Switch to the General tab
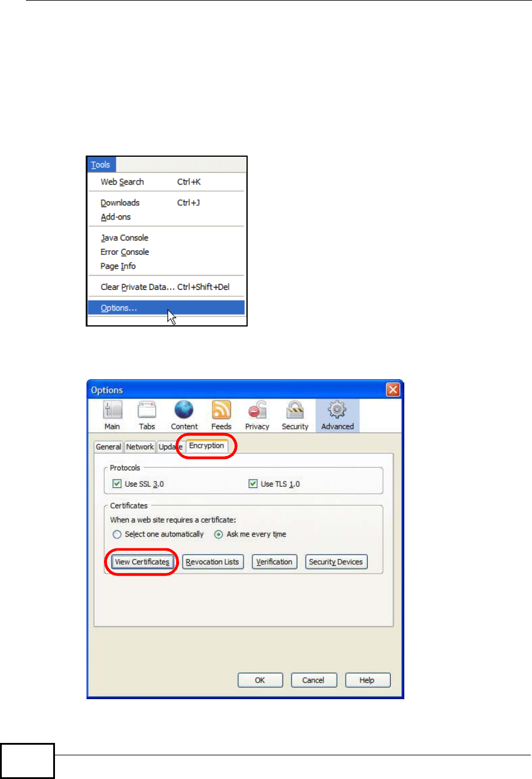 click(x=109, y=447)
